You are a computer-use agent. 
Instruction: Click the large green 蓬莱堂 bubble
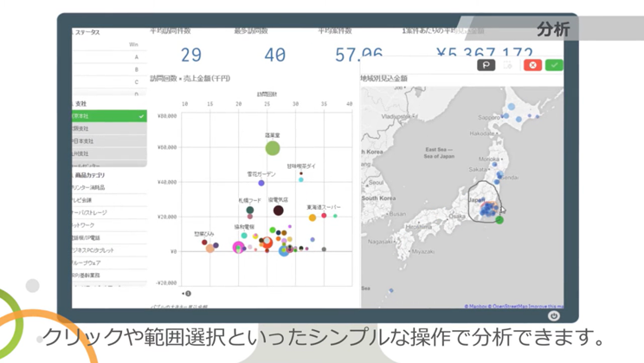pyautogui.click(x=273, y=148)
